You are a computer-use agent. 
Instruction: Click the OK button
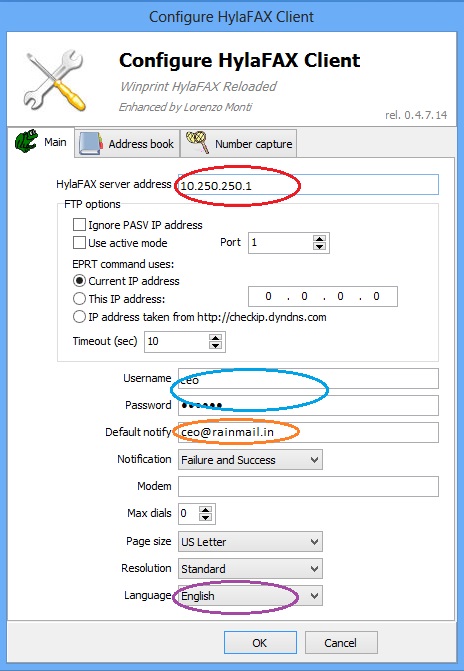pyautogui.click(x=260, y=643)
